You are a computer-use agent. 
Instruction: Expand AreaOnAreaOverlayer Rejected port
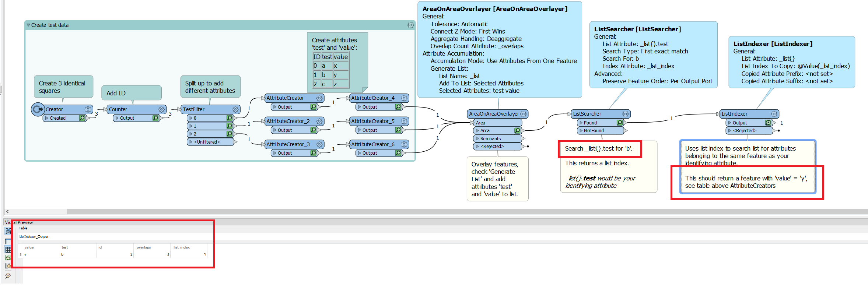coord(477,146)
